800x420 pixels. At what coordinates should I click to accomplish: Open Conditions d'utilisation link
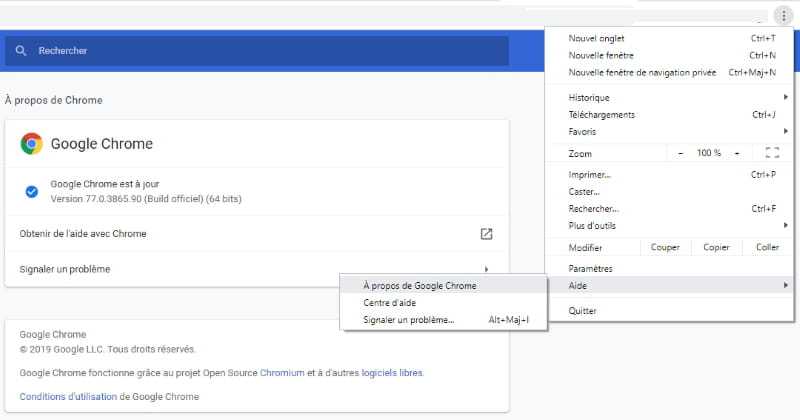click(68, 397)
